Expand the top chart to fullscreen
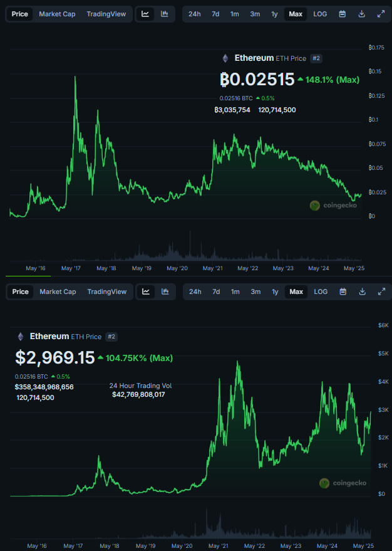The image size is (392, 551). coord(381,14)
